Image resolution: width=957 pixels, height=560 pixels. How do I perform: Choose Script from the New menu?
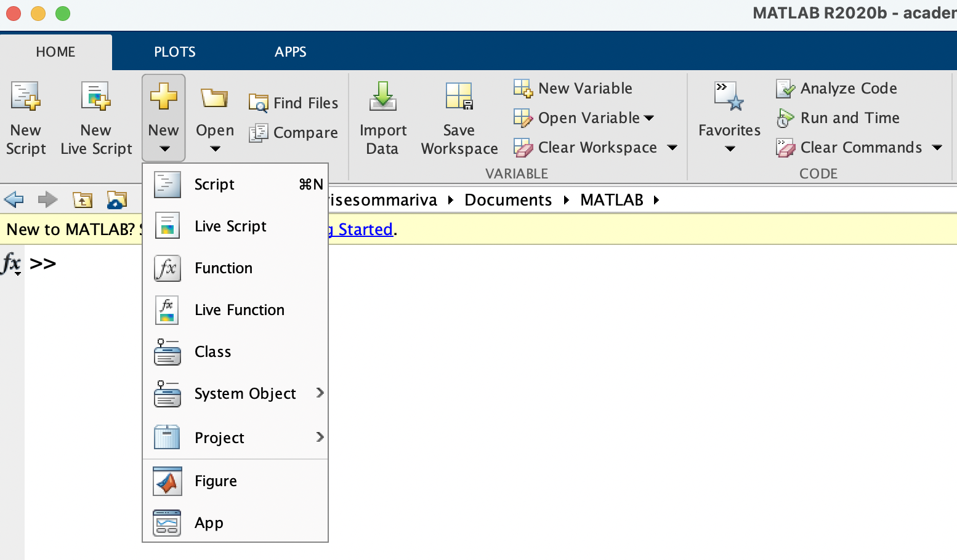235,184
